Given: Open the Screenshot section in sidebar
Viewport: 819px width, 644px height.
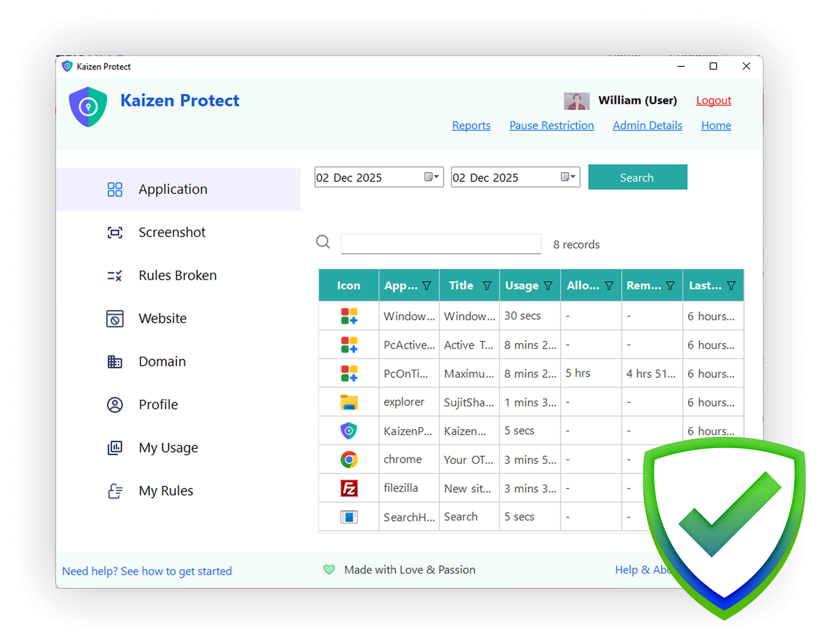Looking at the screenshot, I should point(172,232).
